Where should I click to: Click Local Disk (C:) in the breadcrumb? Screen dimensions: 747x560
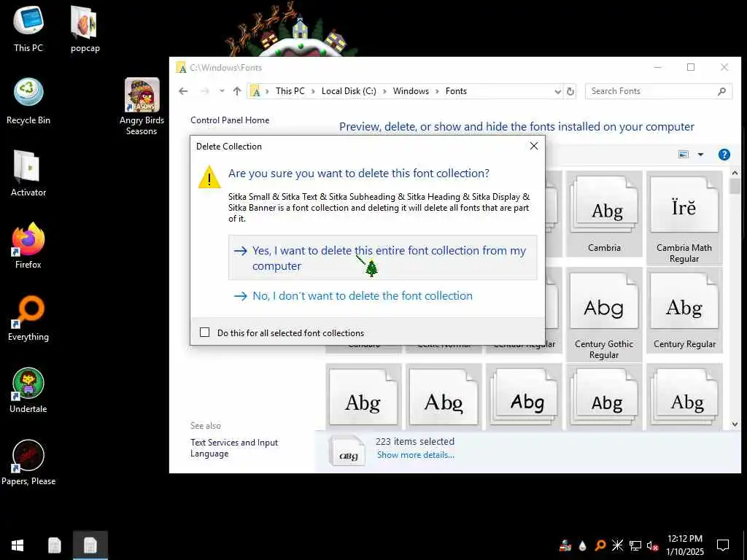click(x=349, y=91)
